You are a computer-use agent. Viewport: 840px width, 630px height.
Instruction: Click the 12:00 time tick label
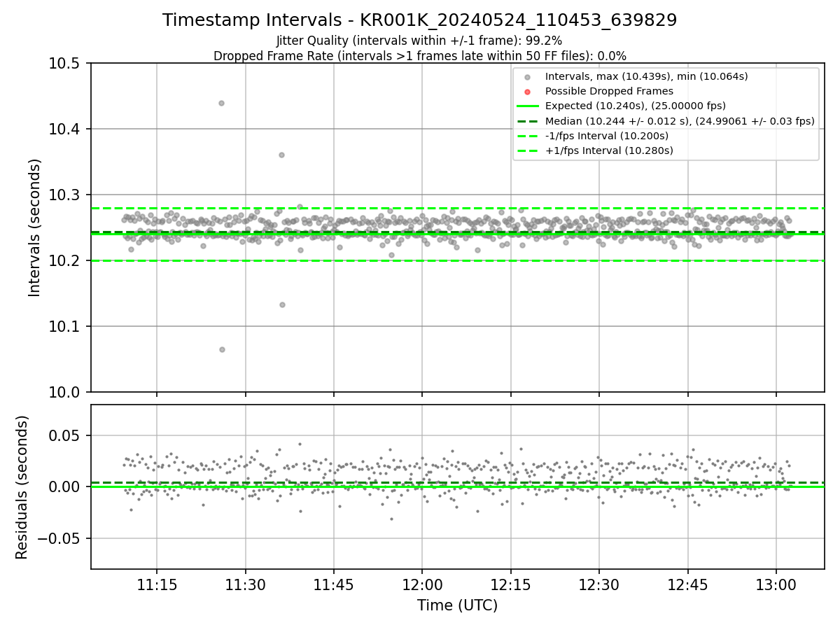click(422, 584)
